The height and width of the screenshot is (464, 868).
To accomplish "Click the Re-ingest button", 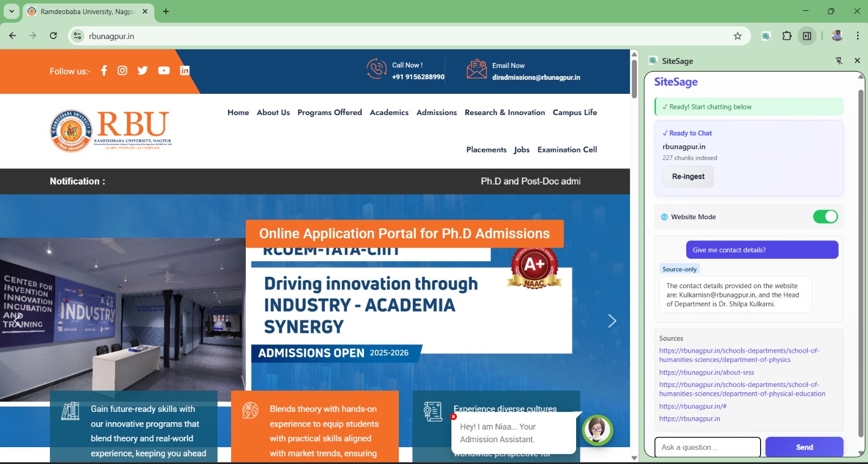I will click(x=688, y=176).
